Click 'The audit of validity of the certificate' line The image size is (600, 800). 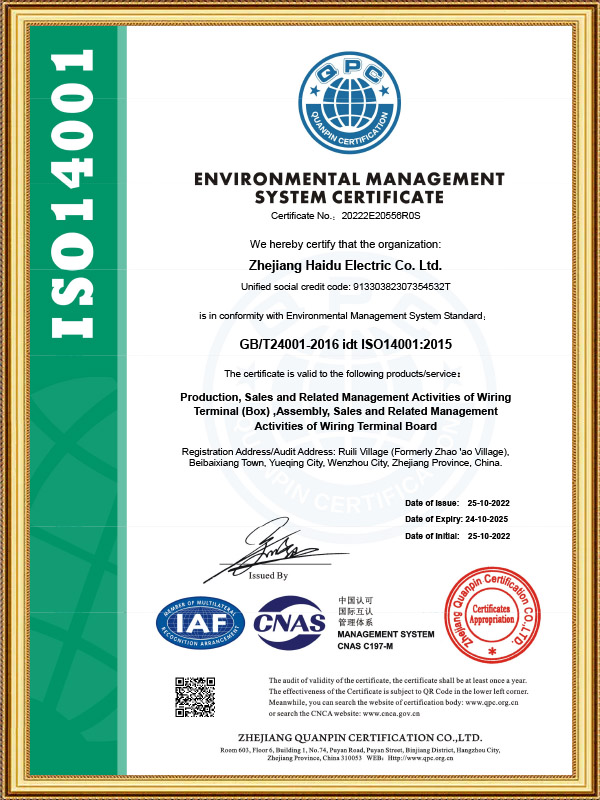coord(398,681)
